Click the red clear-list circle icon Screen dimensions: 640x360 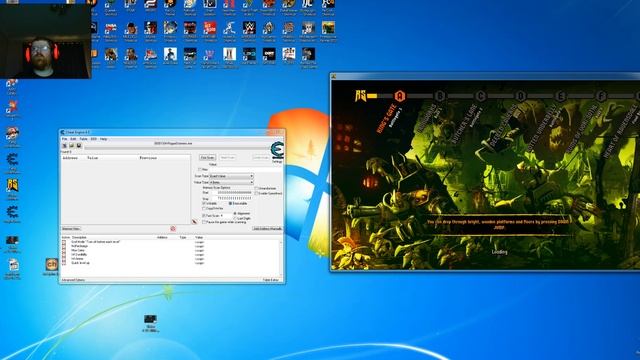tap(173, 229)
